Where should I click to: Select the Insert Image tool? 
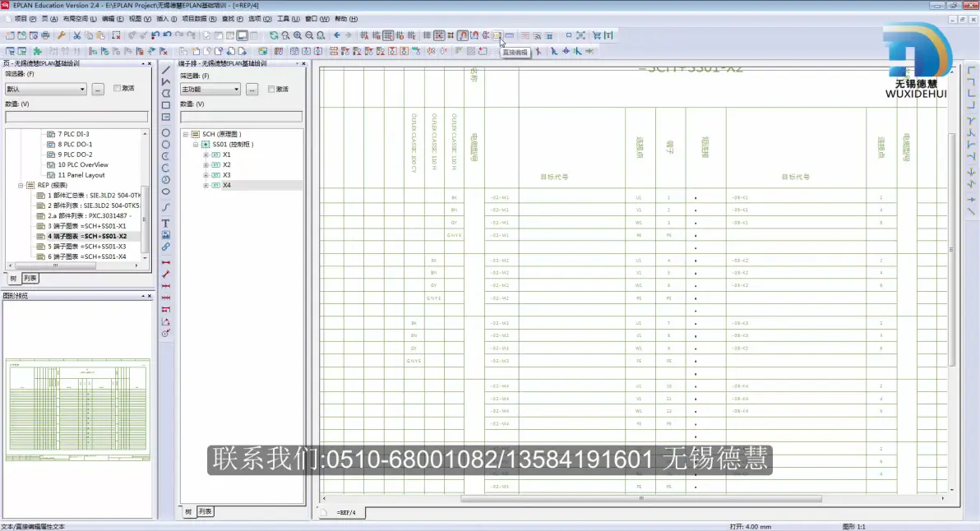[165, 235]
